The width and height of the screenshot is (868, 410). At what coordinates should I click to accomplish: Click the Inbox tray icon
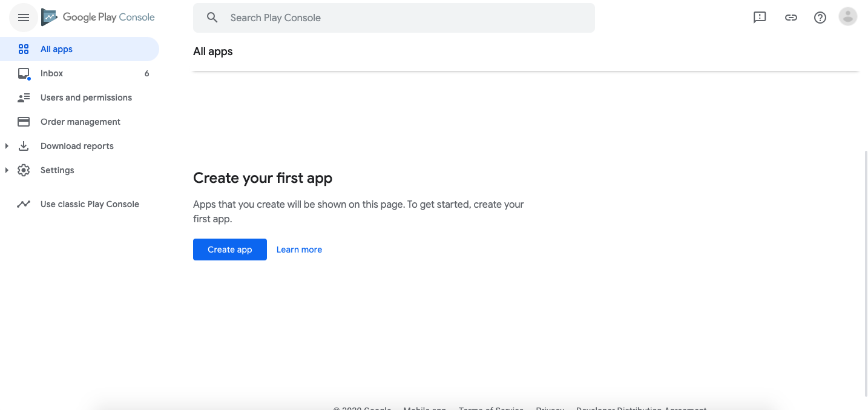coord(24,74)
